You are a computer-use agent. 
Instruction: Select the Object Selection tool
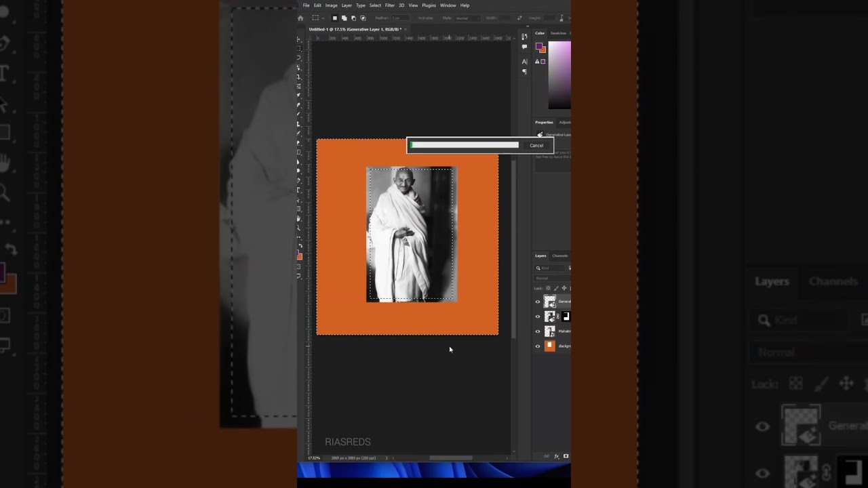299,68
